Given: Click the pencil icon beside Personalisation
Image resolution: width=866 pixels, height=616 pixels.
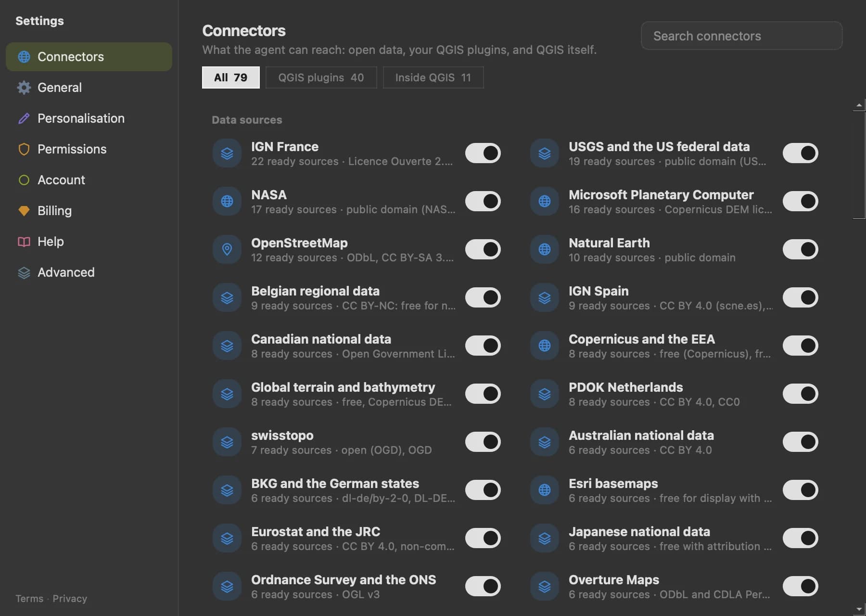Looking at the screenshot, I should [24, 118].
